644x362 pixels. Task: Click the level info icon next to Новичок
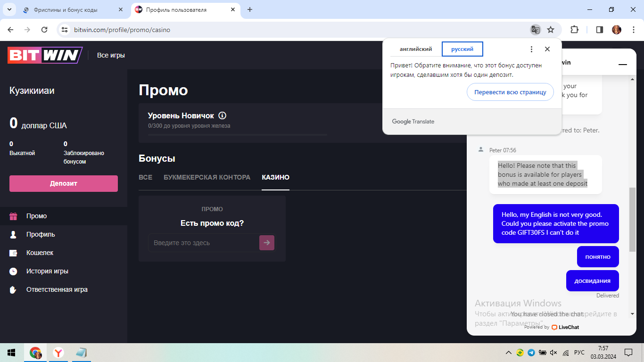[223, 115]
